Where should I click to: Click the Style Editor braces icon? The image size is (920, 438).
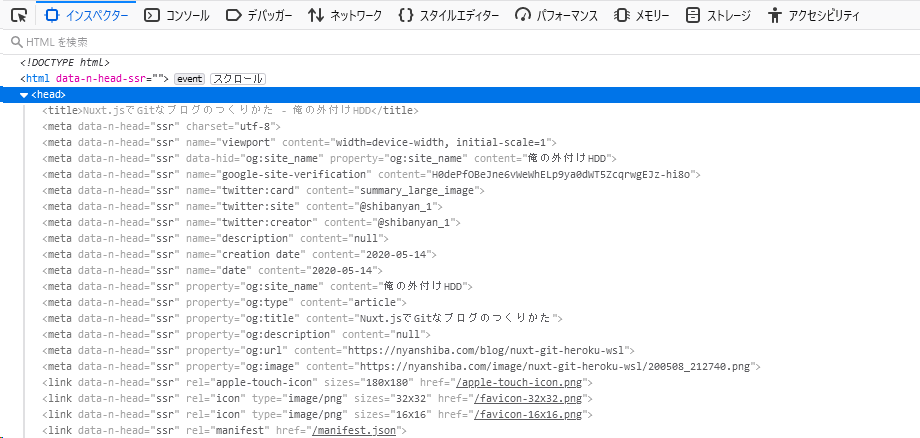[405, 15]
